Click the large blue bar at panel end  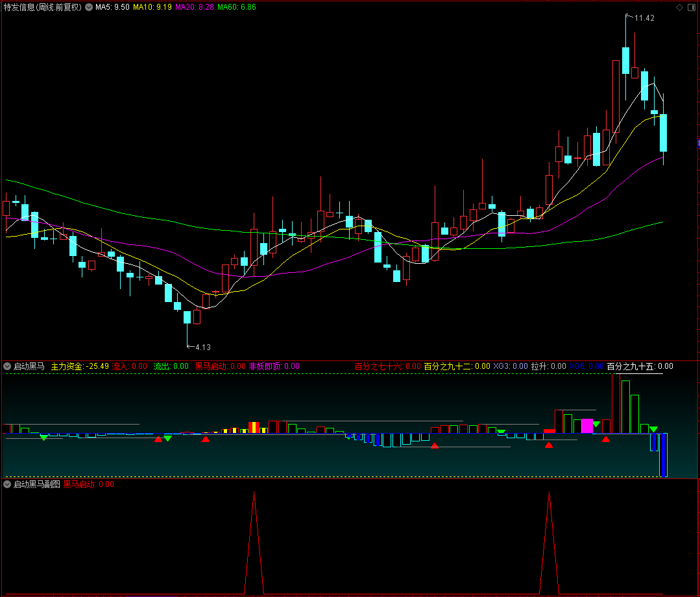tap(664, 455)
